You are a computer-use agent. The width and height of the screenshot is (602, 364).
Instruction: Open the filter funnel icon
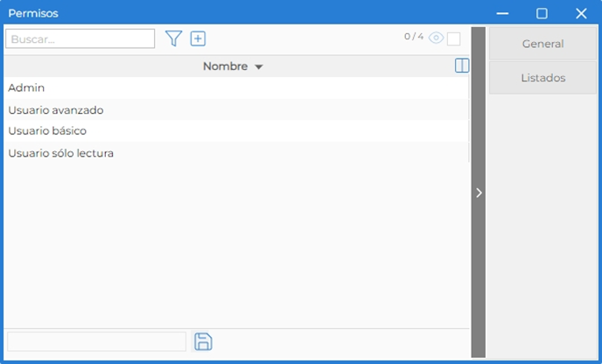point(173,38)
